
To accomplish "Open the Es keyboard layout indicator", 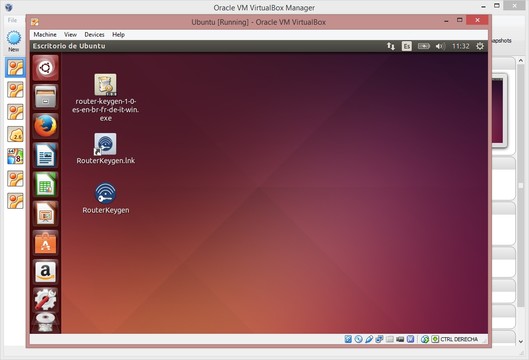I will click(407, 46).
